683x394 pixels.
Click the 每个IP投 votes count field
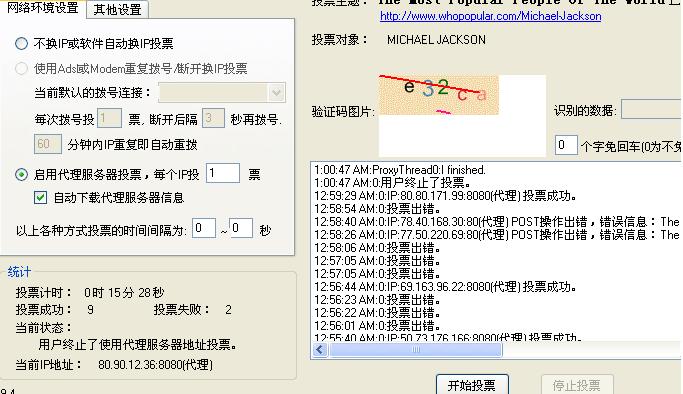click(x=223, y=173)
